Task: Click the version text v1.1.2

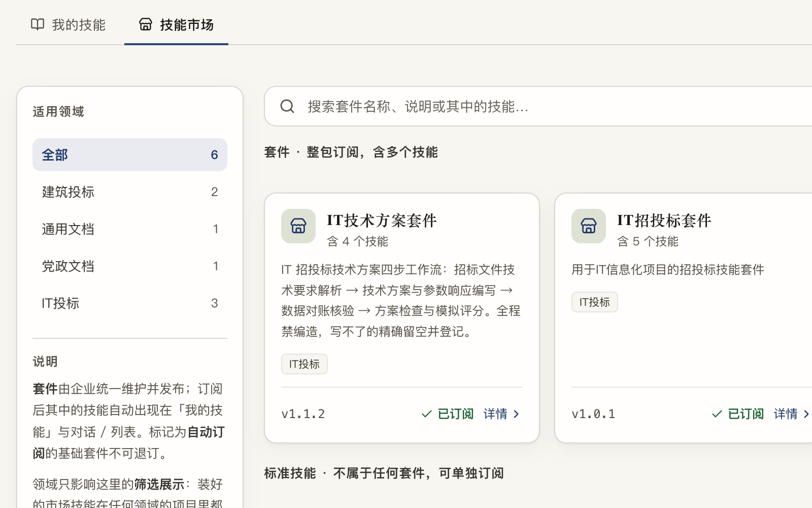Action: [x=303, y=414]
